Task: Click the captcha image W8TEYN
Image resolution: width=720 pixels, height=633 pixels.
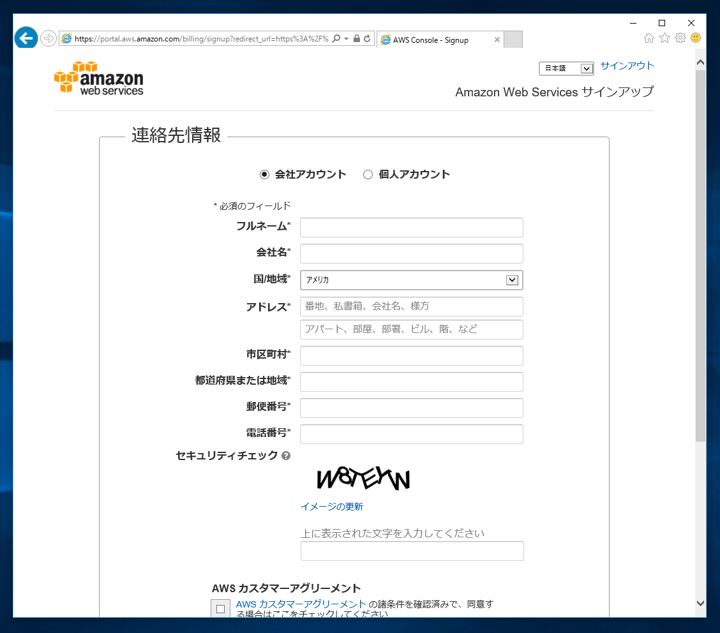Action: click(363, 479)
